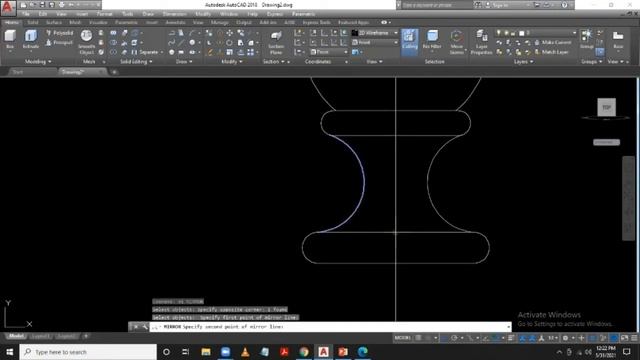640x360 pixels.
Task: Select the Move Gizmo tool
Action: (x=457, y=42)
